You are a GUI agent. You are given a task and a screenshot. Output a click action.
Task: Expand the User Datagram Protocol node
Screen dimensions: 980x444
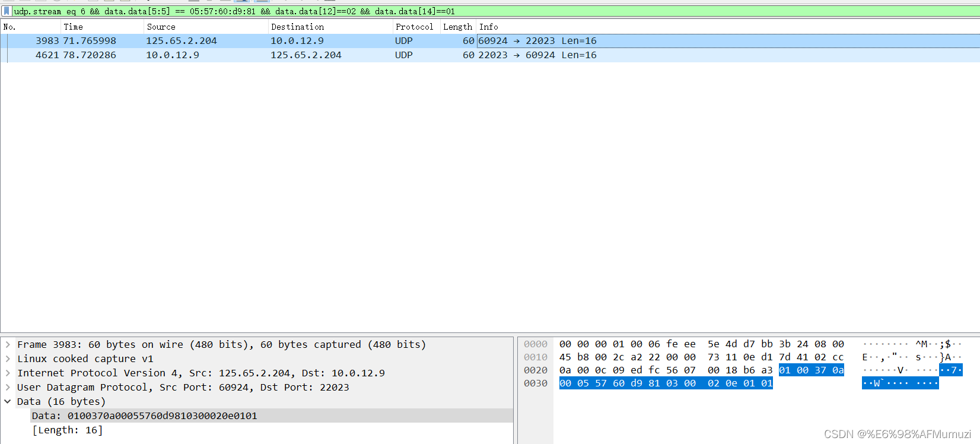tap(8, 387)
